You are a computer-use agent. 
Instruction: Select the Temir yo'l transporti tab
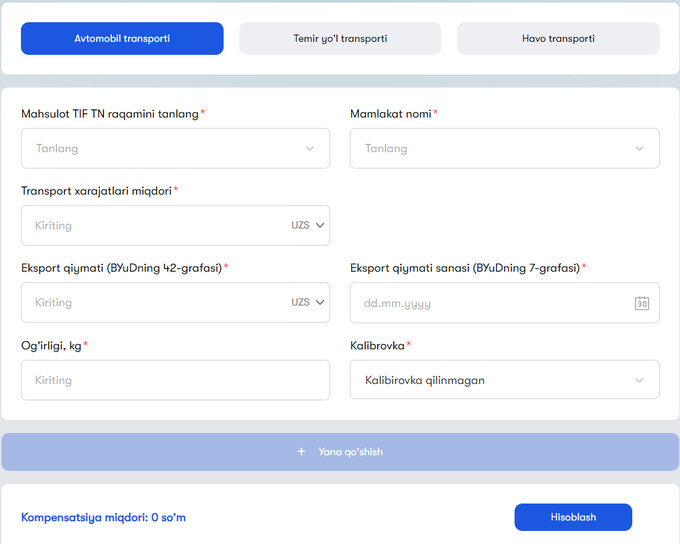(x=340, y=39)
